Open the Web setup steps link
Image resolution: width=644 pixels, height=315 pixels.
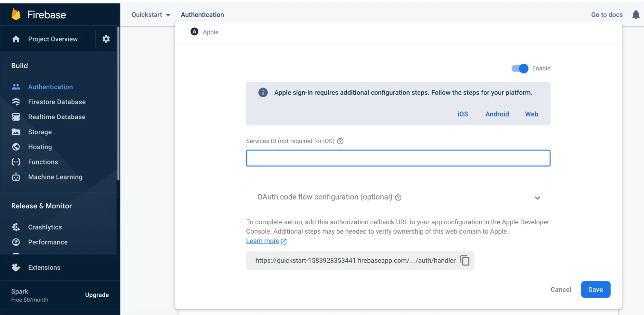point(532,114)
